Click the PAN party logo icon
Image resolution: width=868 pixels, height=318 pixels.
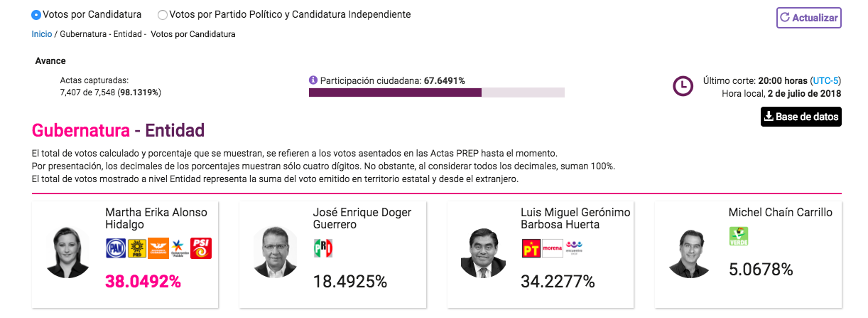pyautogui.click(x=115, y=248)
